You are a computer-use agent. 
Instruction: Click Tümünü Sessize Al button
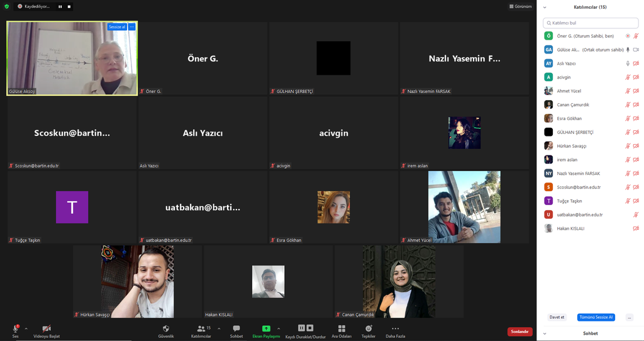[596, 317]
